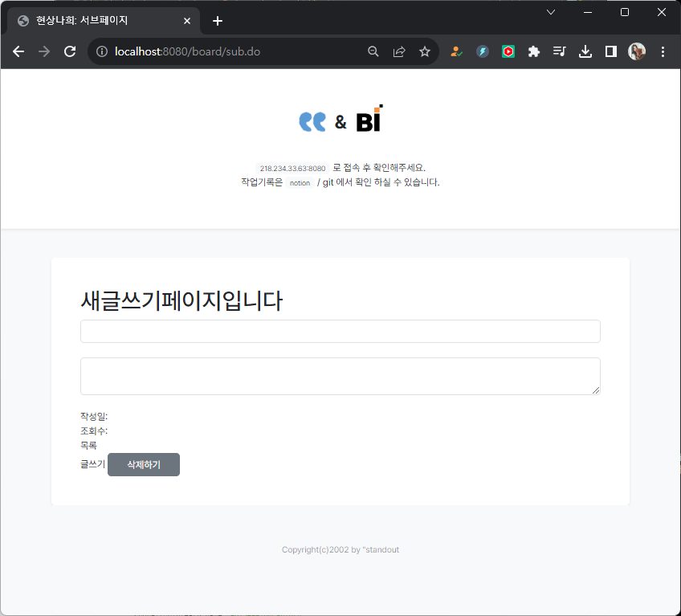Click the 작성일: label
This screenshot has height=616, width=681.
[94, 416]
